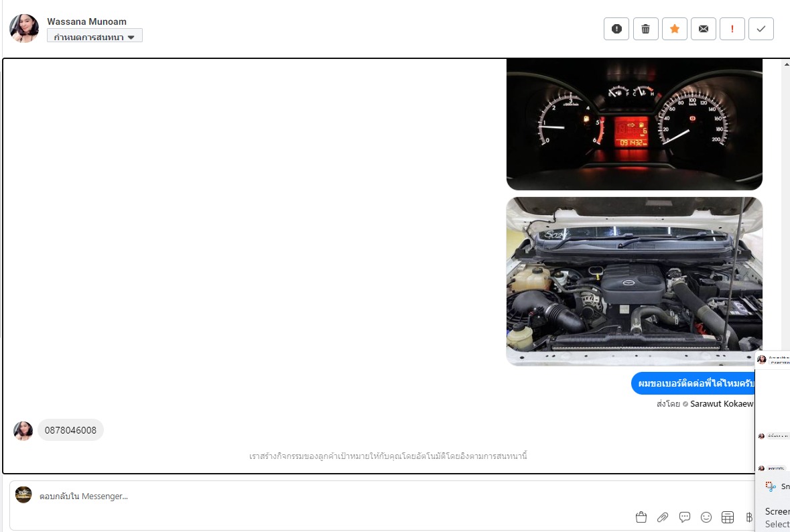This screenshot has width=790, height=532.
Task: Toggle the orange star follow-up flag
Action: 675,29
